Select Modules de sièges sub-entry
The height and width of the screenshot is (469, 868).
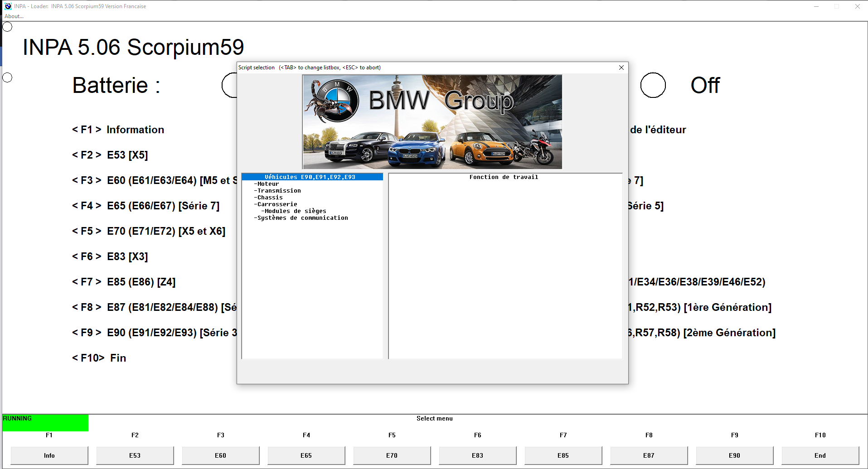coord(294,211)
